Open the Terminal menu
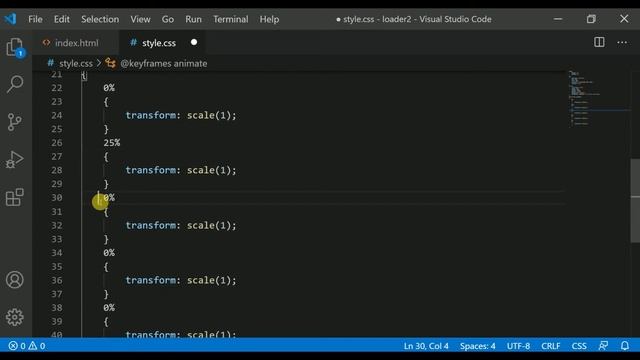 (x=231, y=19)
